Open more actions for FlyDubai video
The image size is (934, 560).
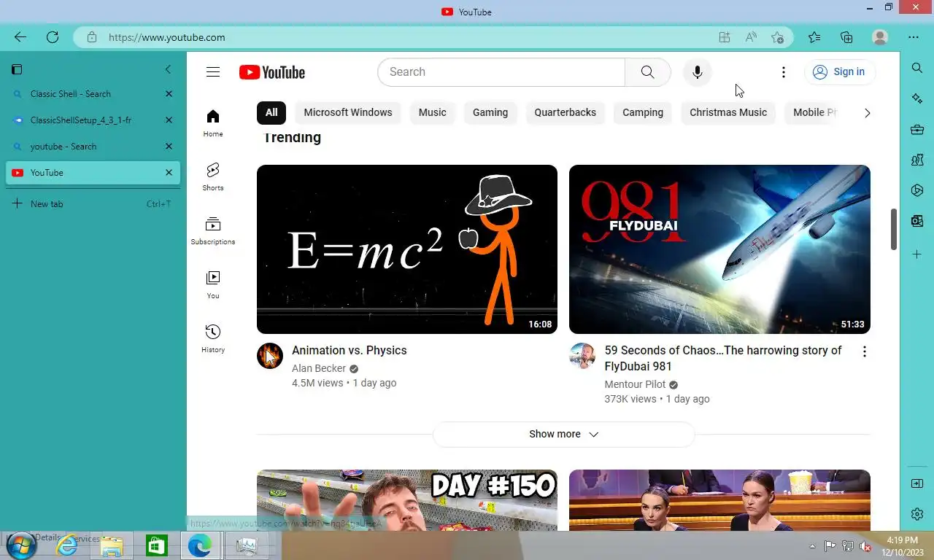click(864, 351)
